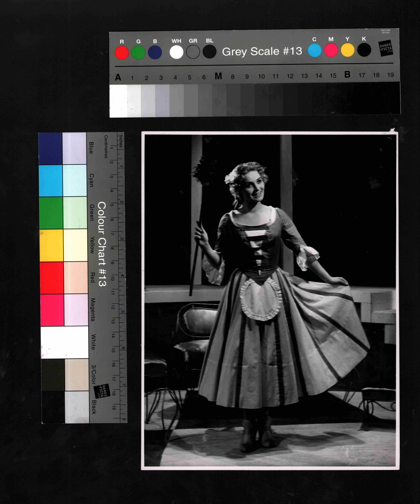Image resolution: width=420 pixels, height=504 pixels.
Task: Select the solid cyan swatch on colour chart
Action: click(51, 181)
